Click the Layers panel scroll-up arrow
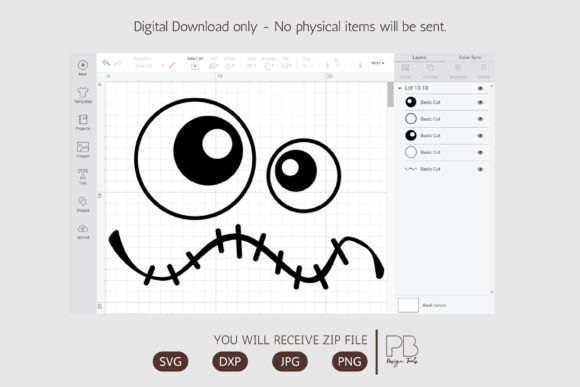 [x=492, y=86]
